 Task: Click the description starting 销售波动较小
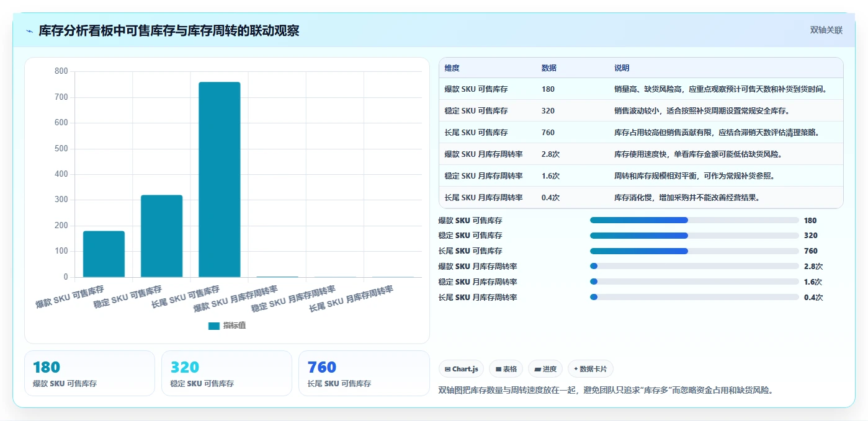coord(702,111)
